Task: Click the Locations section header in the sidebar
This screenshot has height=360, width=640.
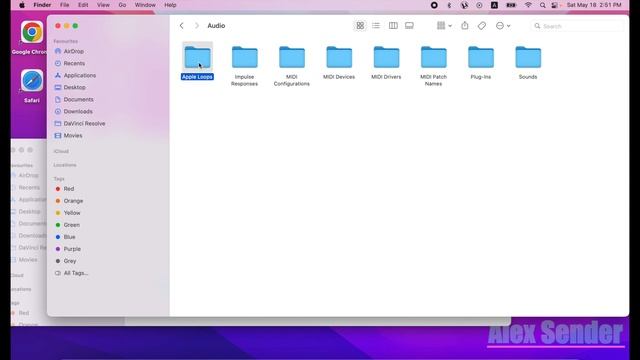Action: tap(64, 165)
